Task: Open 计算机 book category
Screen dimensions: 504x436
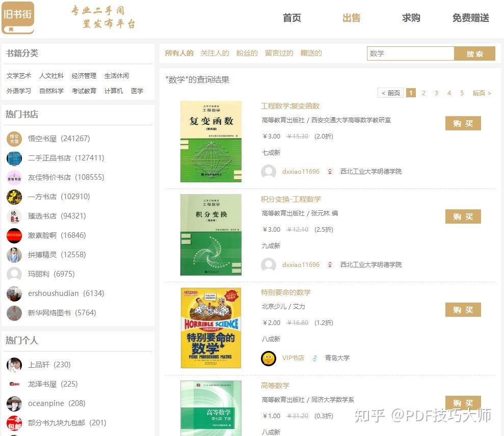Action: (x=114, y=91)
